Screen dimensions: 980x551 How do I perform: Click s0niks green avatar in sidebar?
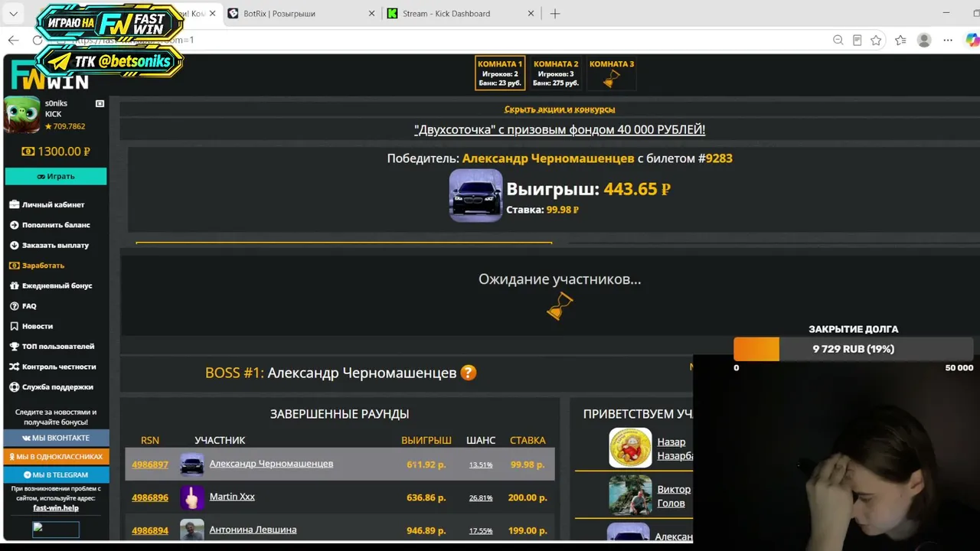pos(22,115)
